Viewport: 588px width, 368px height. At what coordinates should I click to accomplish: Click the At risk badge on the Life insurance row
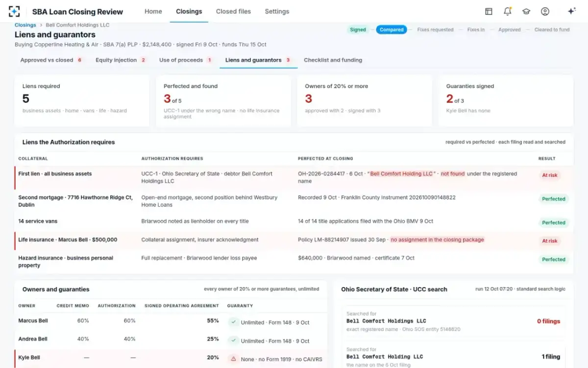[550, 241]
